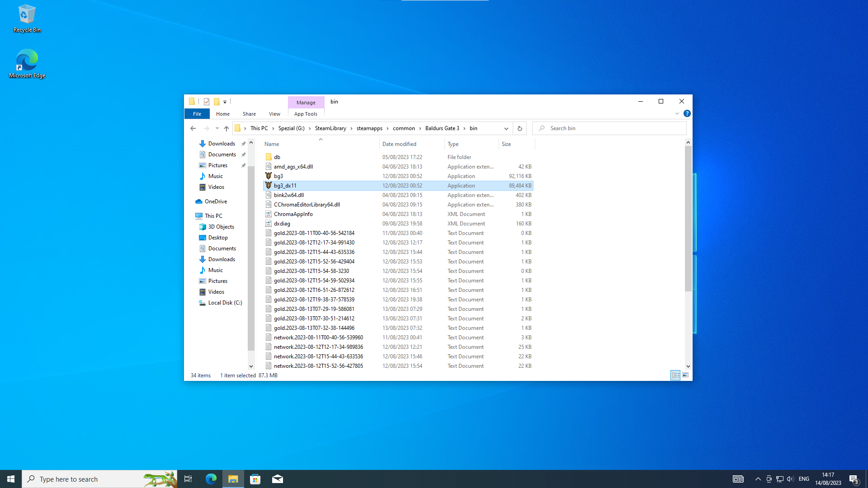Navigate back with the back arrow
The image size is (868, 488).
193,128
